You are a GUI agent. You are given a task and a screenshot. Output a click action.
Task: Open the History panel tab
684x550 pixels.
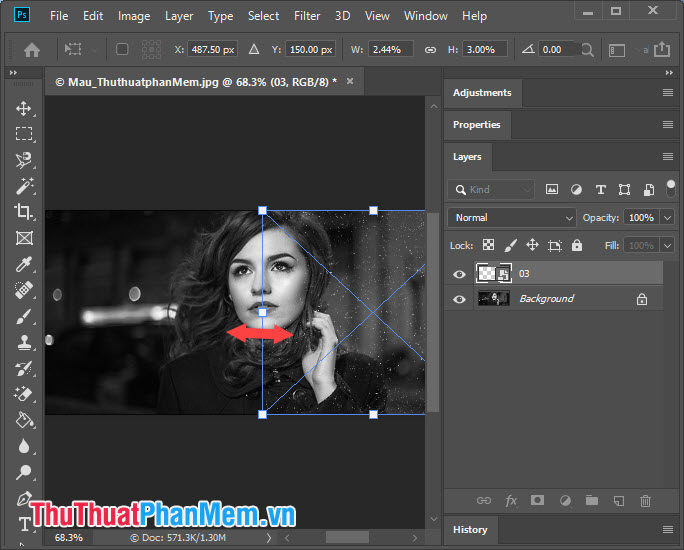[x=469, y=530]
